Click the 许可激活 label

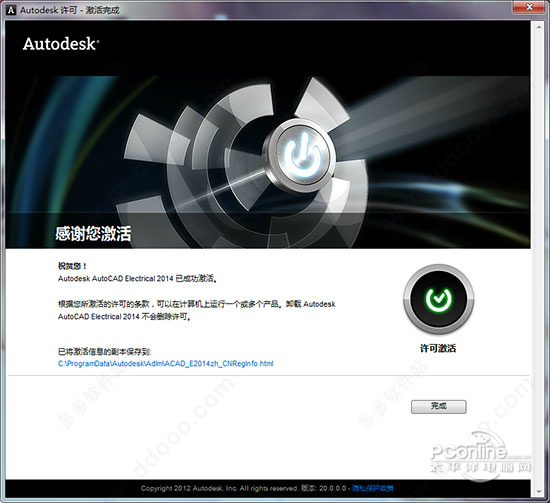click(x=438, y=348)
